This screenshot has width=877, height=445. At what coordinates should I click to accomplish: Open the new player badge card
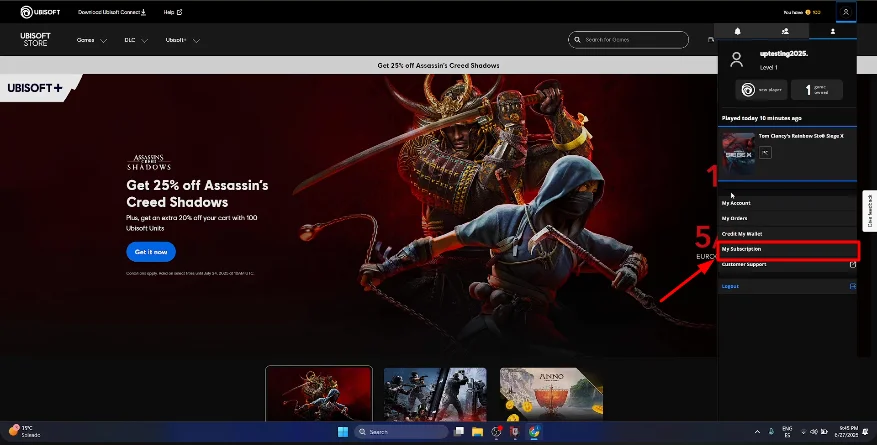[x=761, y=89]
